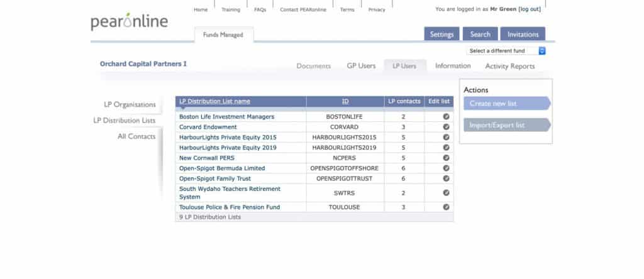The height and width of the screenshot is (279, 644).
Task: Click the HARBOURLIGHTS2015 ID cell
Action: [x=344, y=137]
